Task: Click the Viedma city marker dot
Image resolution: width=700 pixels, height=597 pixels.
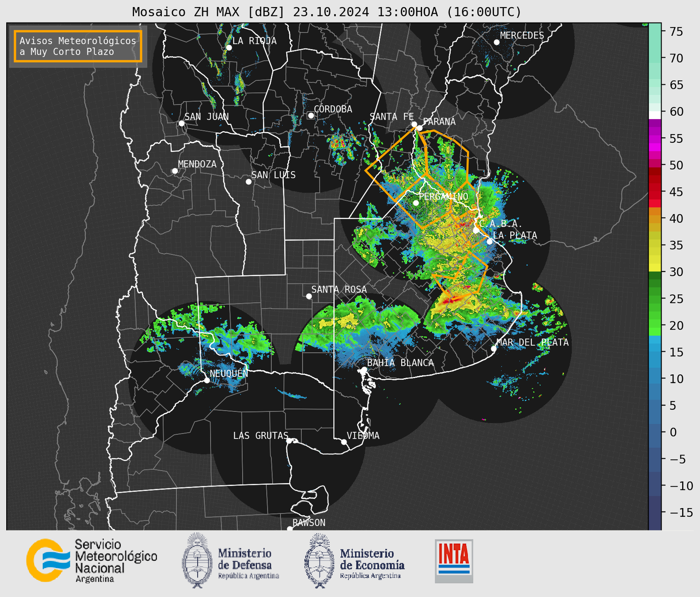Action: pyautogui.click(x=344, y=442)
